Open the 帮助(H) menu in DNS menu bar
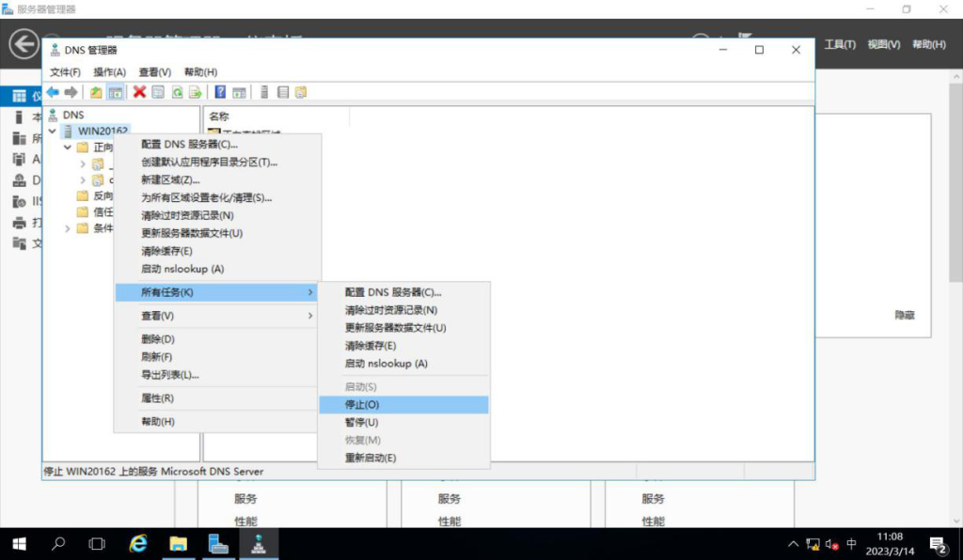The image size is (963, 560). (200, 71)
